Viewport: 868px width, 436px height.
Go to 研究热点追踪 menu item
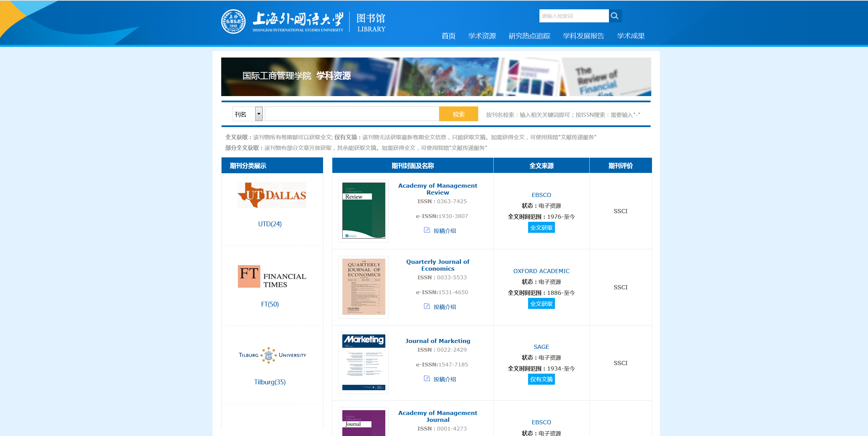(529, 36)
